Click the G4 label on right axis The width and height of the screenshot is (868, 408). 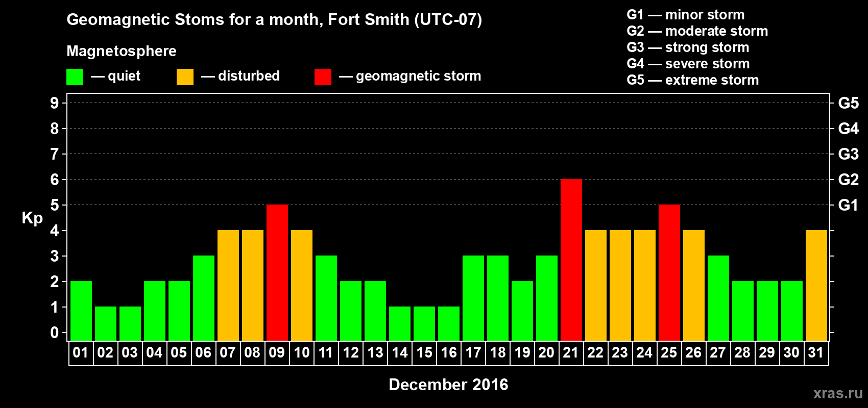coord(849,129)
